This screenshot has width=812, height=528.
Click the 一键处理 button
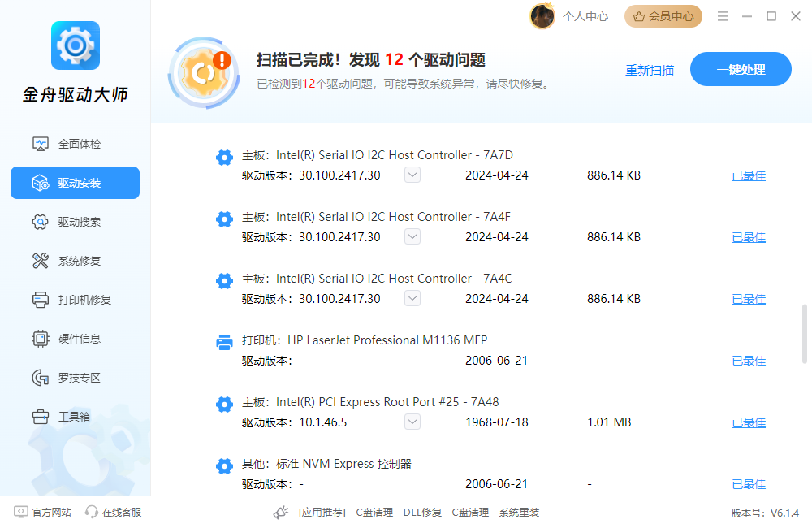pos(741,69)
